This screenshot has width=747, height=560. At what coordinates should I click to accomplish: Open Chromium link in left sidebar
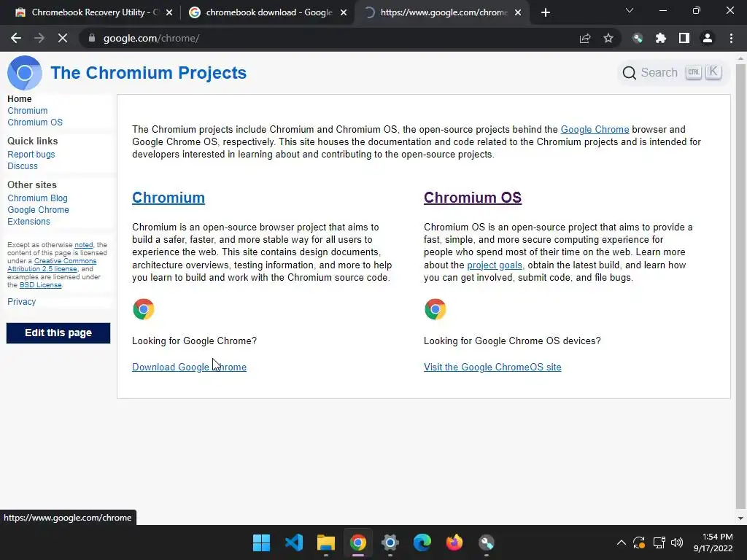coord(27,111)
